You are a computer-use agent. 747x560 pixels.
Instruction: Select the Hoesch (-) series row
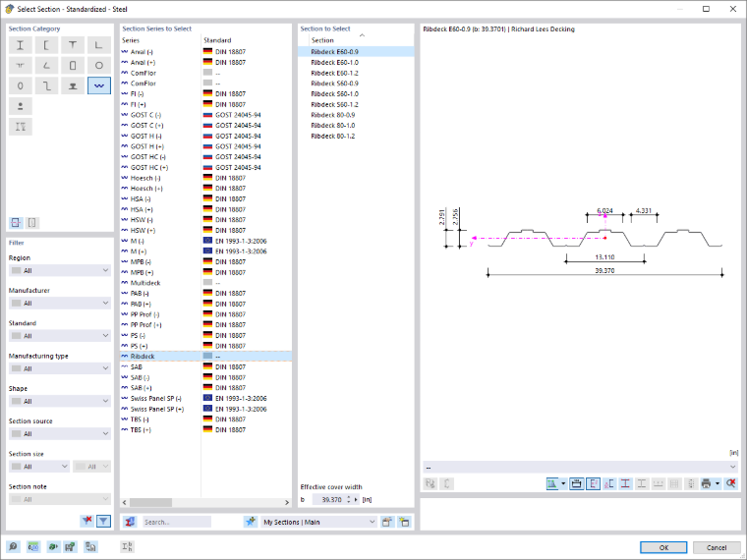(205, 178)
